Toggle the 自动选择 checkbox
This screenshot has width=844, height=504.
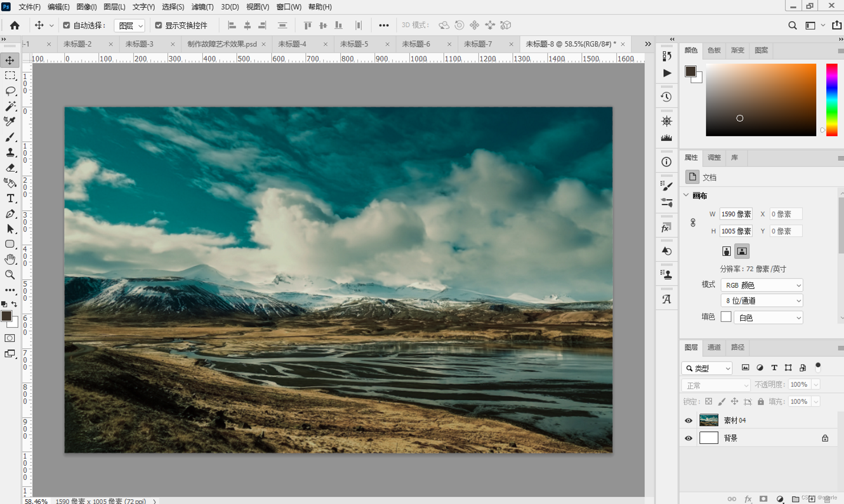(x=67, y=25)
